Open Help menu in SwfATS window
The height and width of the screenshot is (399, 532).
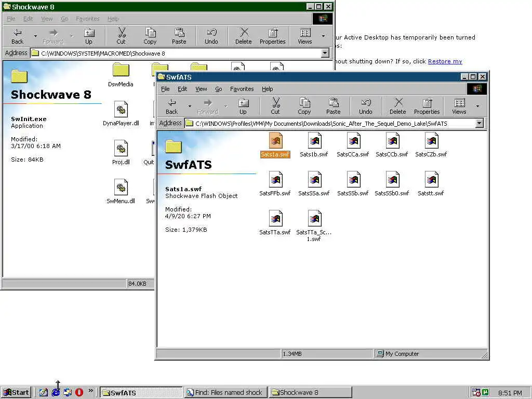(x=268, y=89)
